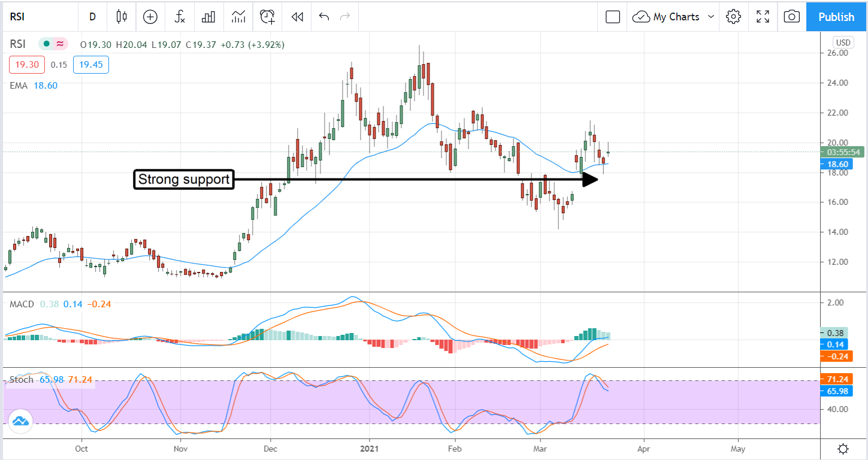Viewport: 868px width, 460px height.
Task: Open chart templates via the waveform icon
Action: pyautogui.click(x=238, y=17)
